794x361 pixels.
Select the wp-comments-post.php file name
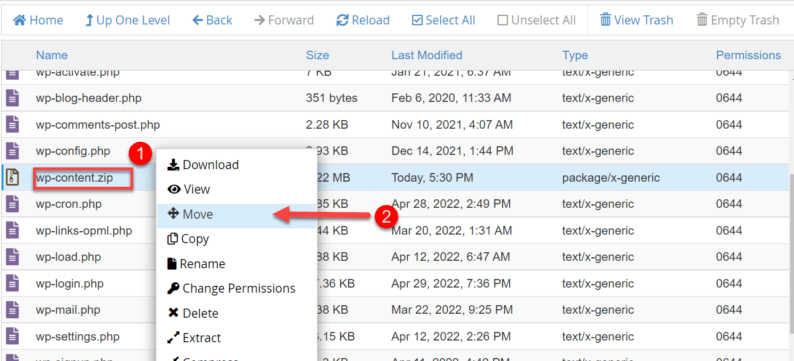point(98,124)
